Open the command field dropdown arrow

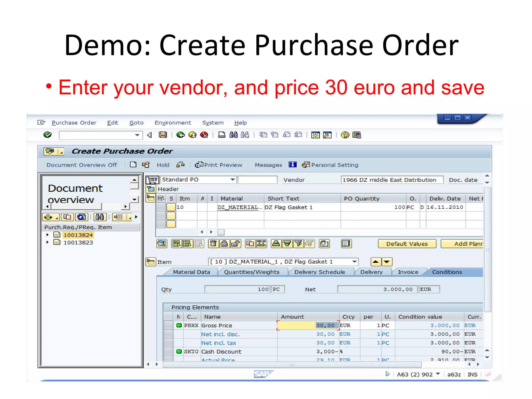[x=137, y=135]
